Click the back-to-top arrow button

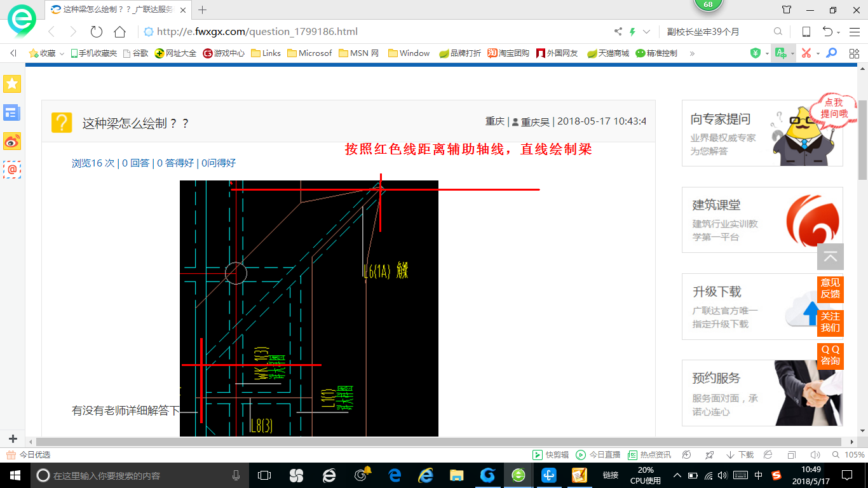pyautogui.click(x=831, y=257)
